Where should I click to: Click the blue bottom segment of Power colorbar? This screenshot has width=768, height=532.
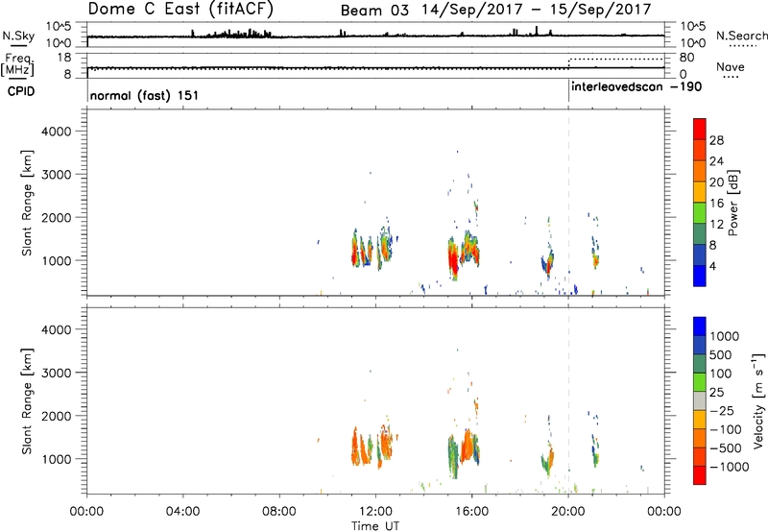point(700,276)
